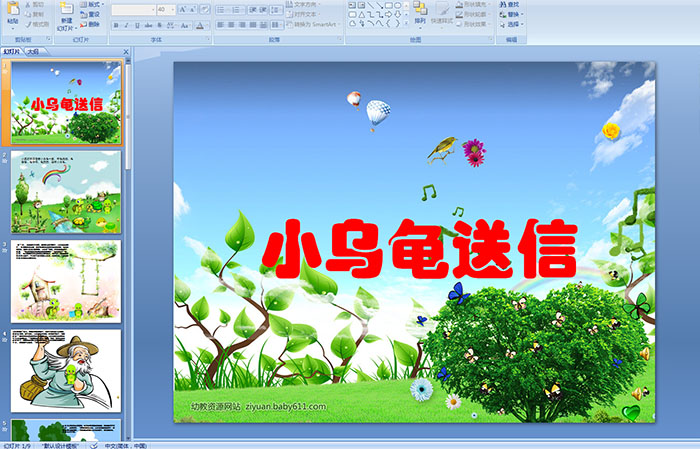Open the Change Case (Aa) dropdown
Viewport: 700px width, 449px height.
tap(185, 25)
